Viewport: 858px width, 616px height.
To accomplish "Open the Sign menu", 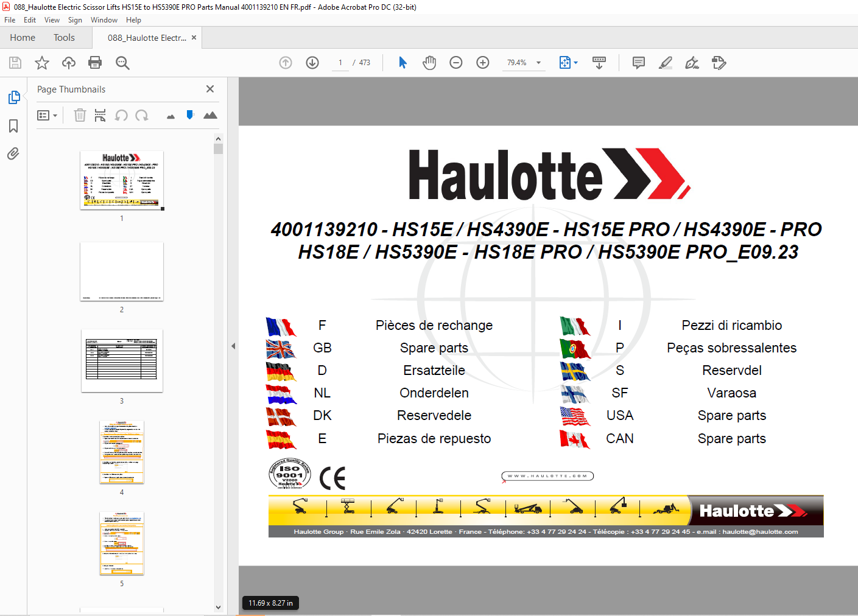I will [75, 20].
